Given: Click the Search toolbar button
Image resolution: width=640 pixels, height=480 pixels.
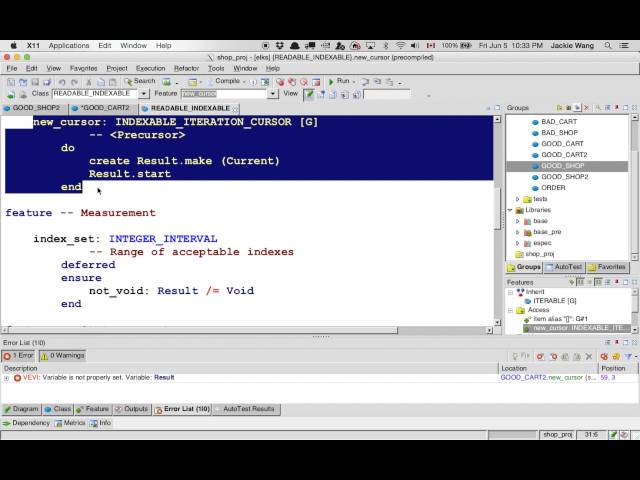Looking at the screenshot, I should click(140, 81).
